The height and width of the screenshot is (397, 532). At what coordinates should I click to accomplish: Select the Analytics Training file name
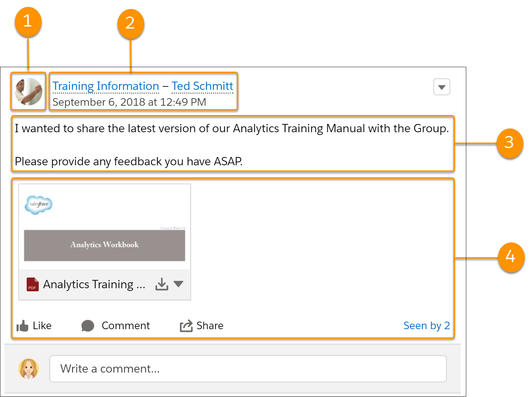(94, 284)
